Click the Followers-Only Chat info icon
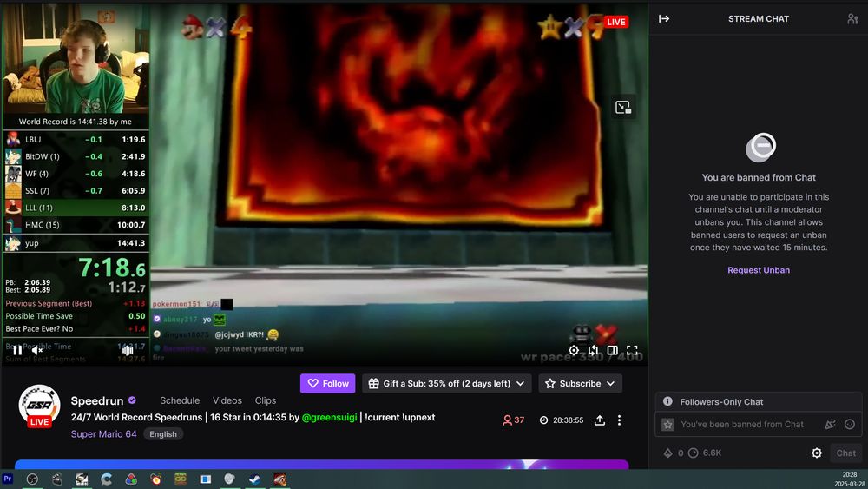The width and height of the screenshot is (868, 489). [667, 401]
